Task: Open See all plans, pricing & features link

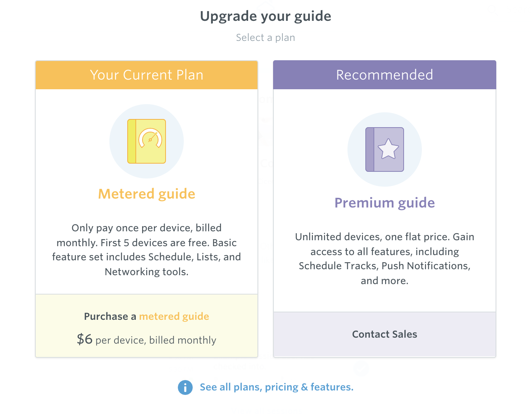Action: [x=277, y=387]
